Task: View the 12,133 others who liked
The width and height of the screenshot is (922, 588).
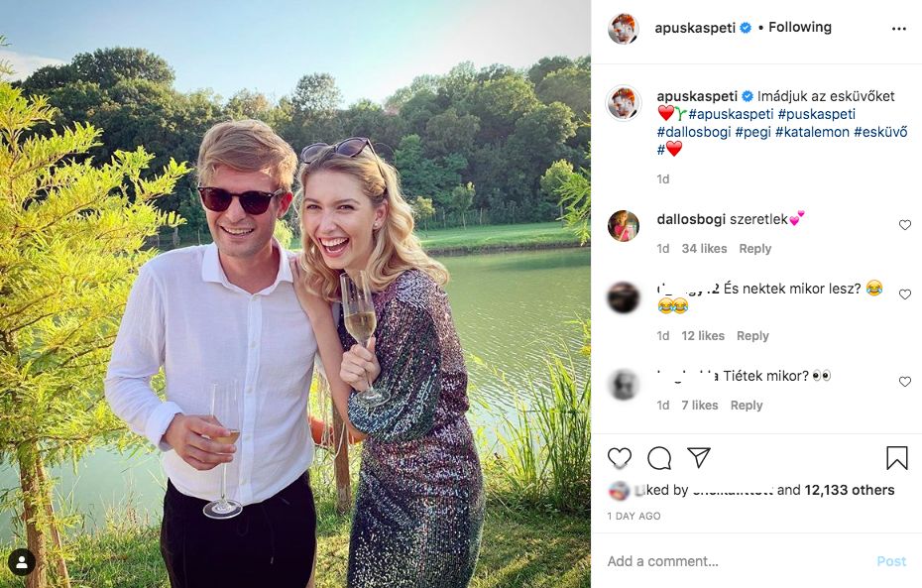Action: coord(849,490)
